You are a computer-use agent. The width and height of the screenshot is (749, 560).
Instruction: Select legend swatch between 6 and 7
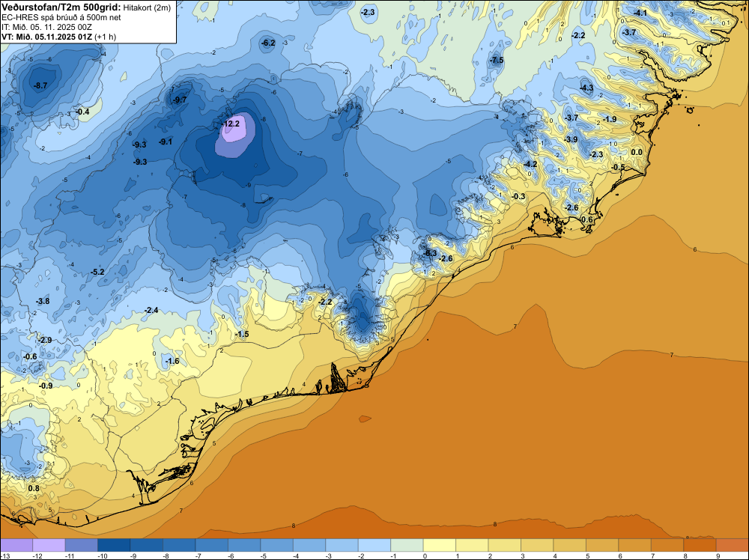click(635, 545)
